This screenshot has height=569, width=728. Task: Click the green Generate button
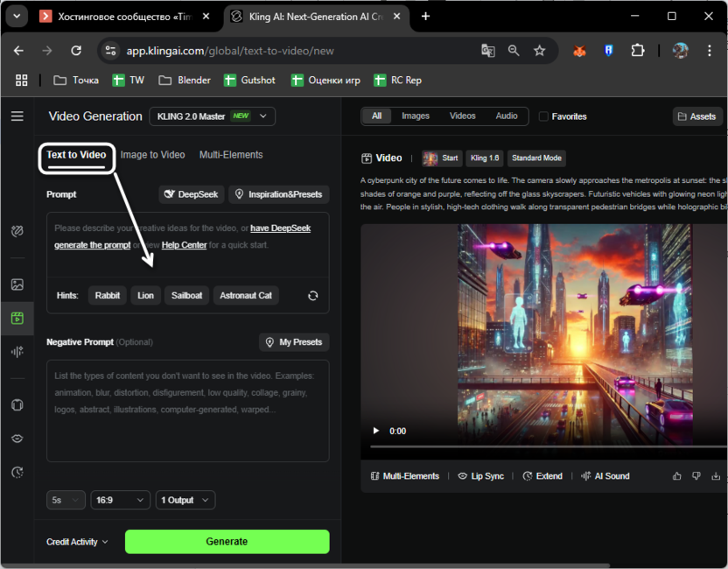[x=227, y=542]
